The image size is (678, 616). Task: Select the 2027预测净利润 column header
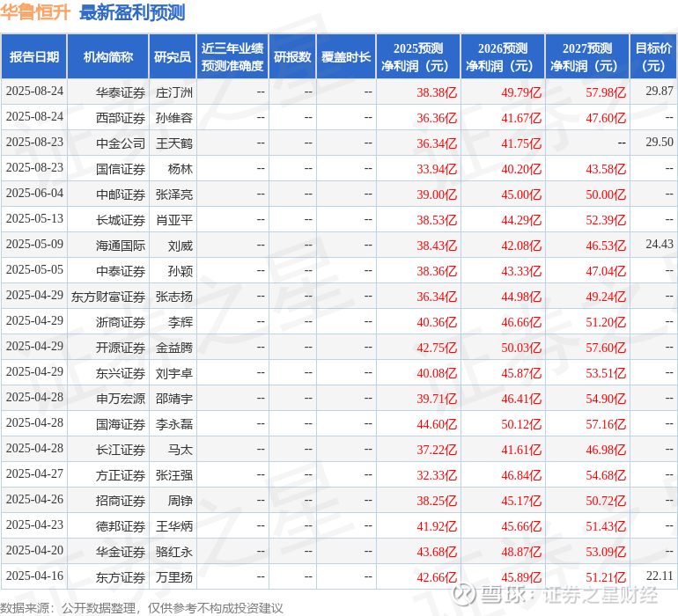[x=587, y=56]
